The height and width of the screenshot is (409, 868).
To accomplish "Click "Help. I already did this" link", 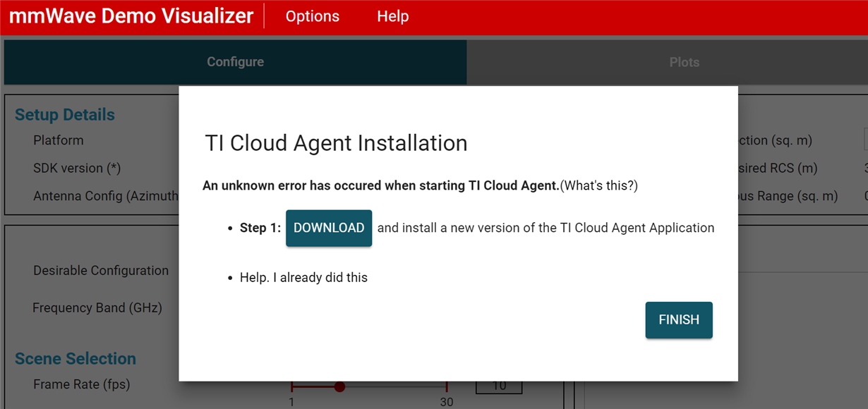I will [303, 277].
